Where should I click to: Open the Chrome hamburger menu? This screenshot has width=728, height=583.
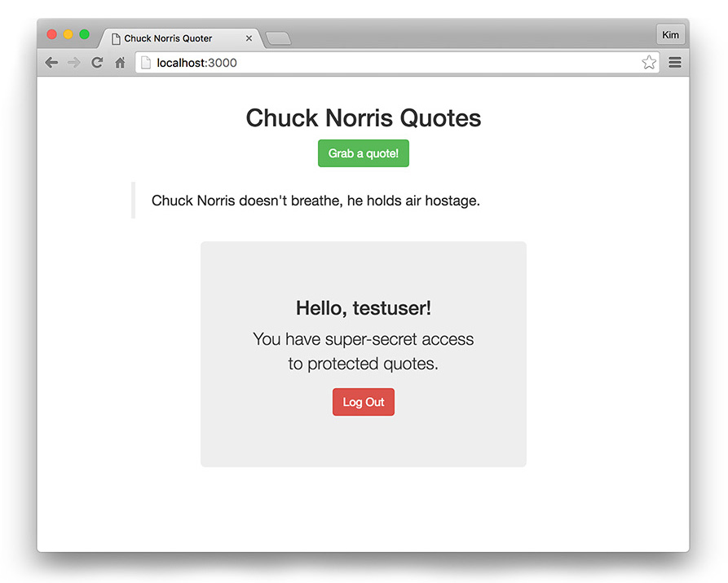coord(675,62)
